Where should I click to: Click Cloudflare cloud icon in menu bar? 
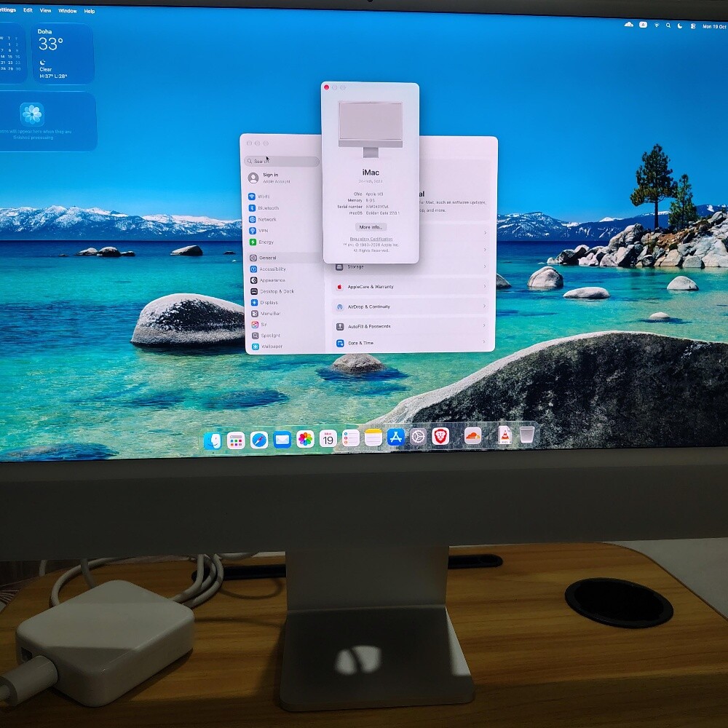point(629,25)
